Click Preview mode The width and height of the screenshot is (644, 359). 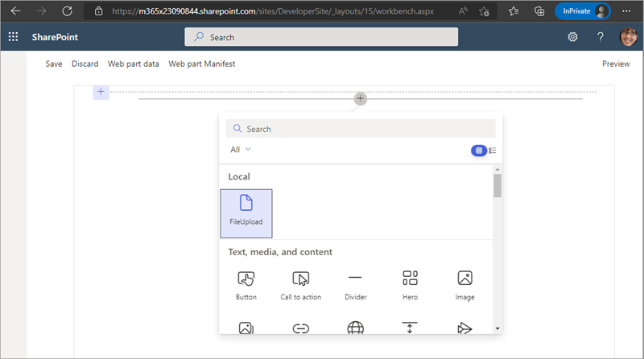tap(616, 64)
